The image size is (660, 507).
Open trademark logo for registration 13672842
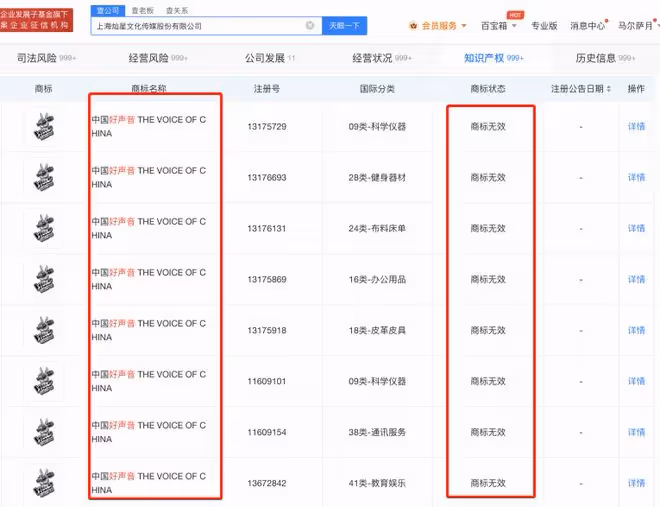coord(44,483)
